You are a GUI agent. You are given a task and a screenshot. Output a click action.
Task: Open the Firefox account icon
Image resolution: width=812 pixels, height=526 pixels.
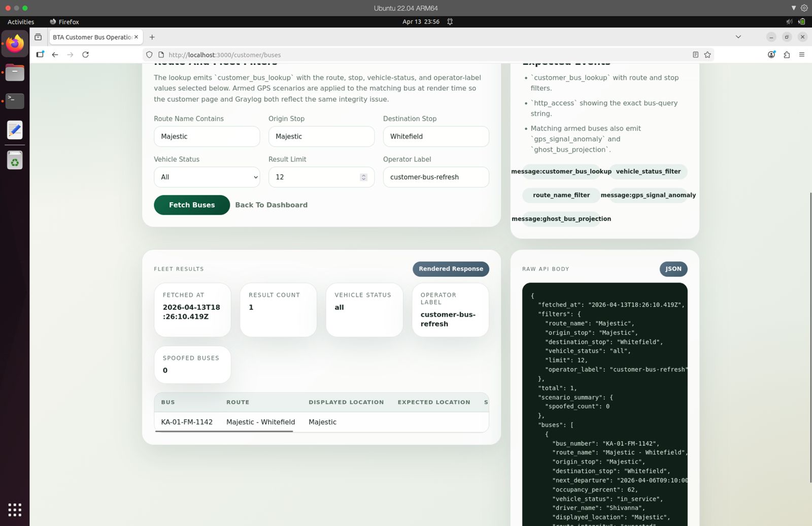coord(771,55)
